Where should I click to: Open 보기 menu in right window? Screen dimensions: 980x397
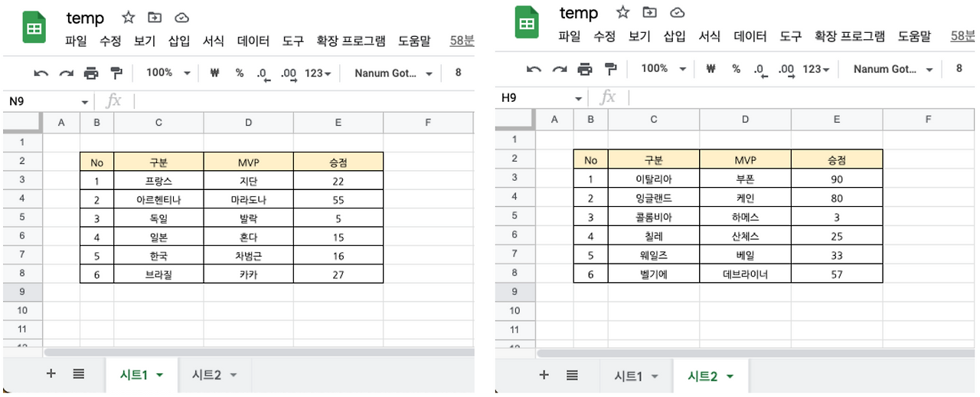[x=639, y=36]
